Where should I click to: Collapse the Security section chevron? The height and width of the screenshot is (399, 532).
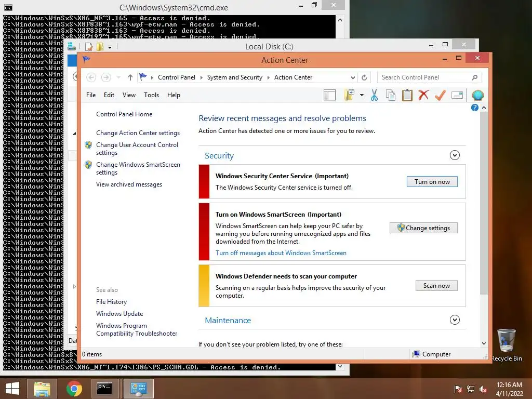455,155
